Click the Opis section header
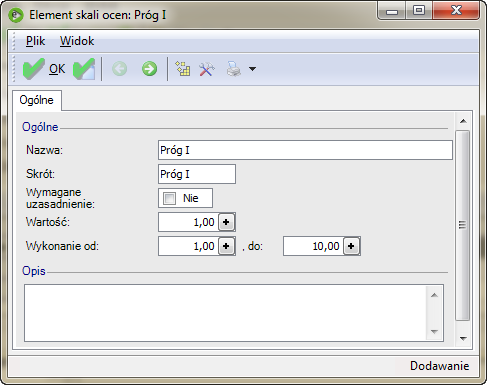487x385 pixels. pos(34,271)
